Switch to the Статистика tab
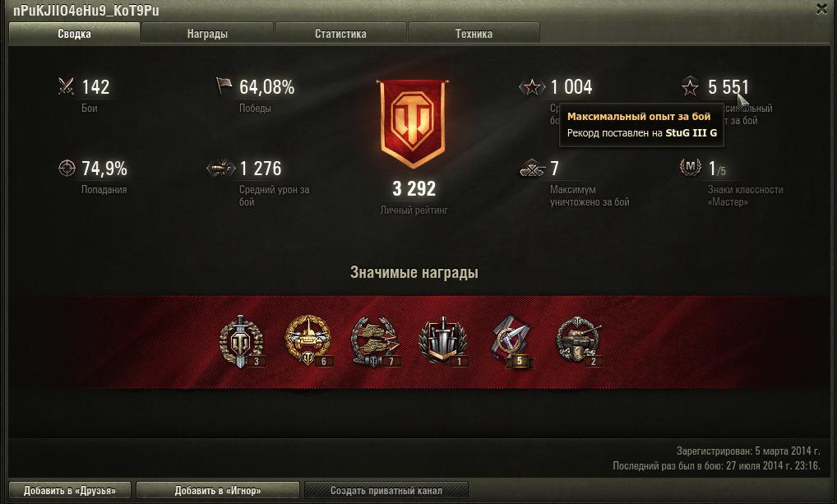 pyautogui.click(x=340, y=33)
